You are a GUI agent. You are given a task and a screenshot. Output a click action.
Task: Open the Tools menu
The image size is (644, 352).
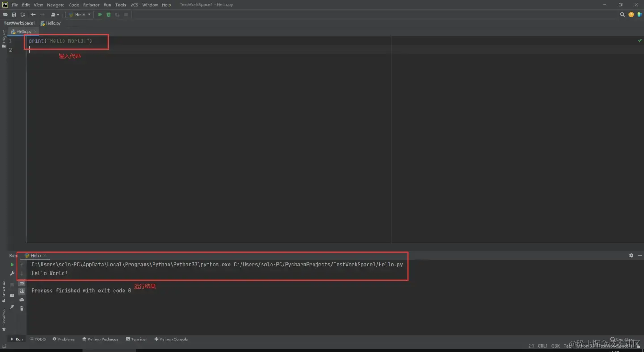click(121, 5)
